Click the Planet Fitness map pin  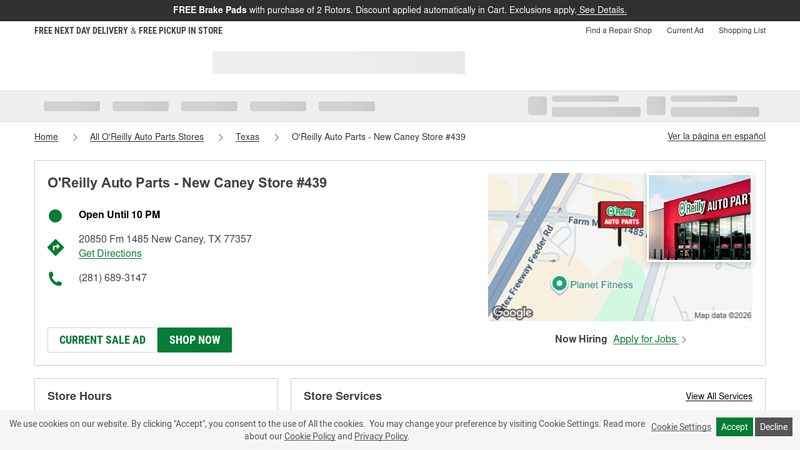coord(559,284)
